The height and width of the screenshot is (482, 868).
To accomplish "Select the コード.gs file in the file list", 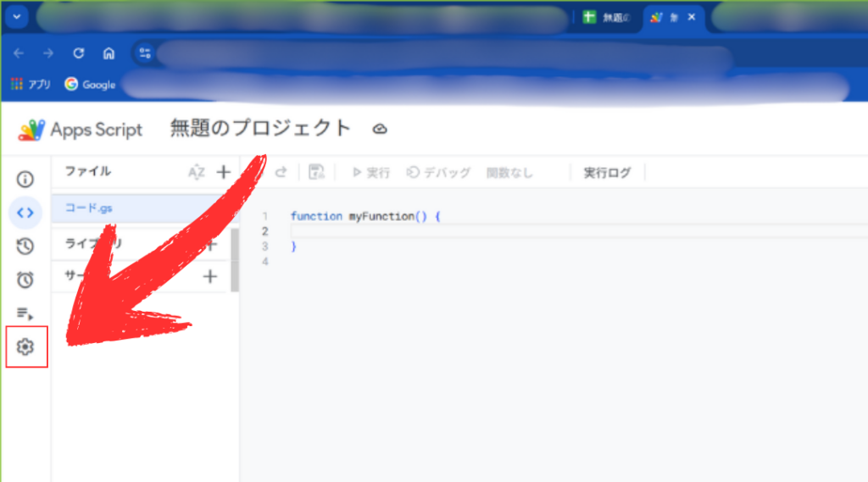I will click(x=89, y=208).
